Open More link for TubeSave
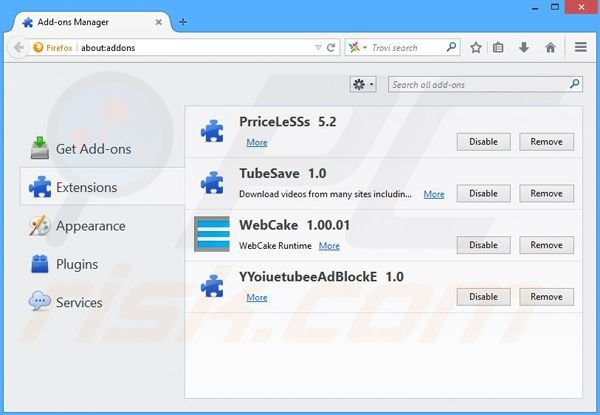The height and width of the screenshot is (415, 600). pos(434,194)
